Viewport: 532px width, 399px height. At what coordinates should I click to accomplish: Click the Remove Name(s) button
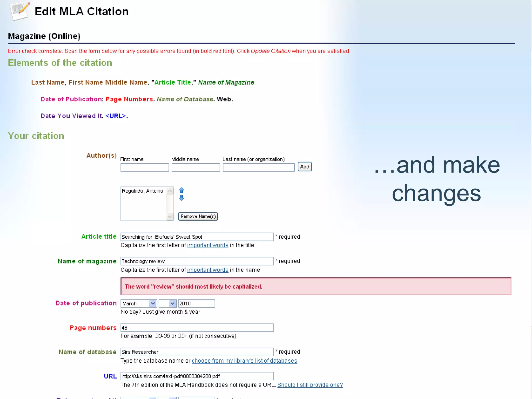coord(198,216)
